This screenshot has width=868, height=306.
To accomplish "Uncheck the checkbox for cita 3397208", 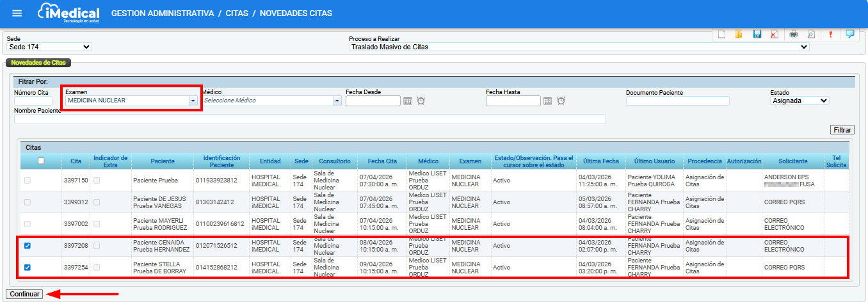I will coord(28,246).
